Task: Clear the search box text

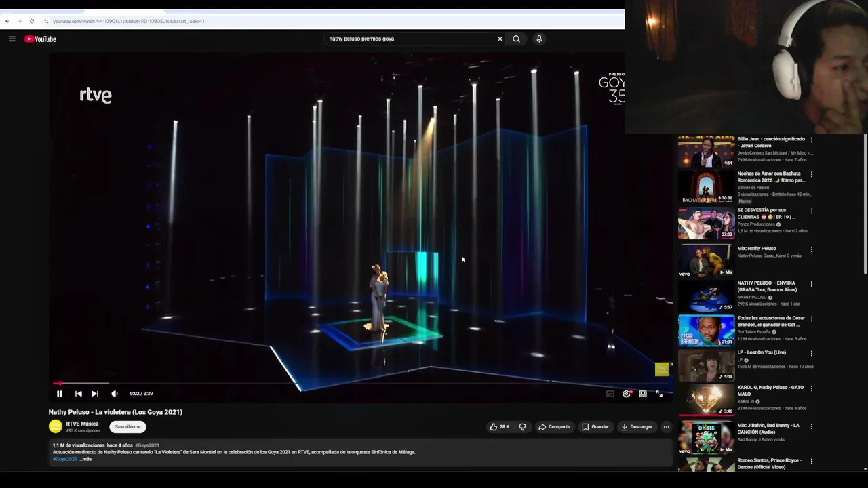Action: click(500, 39)
